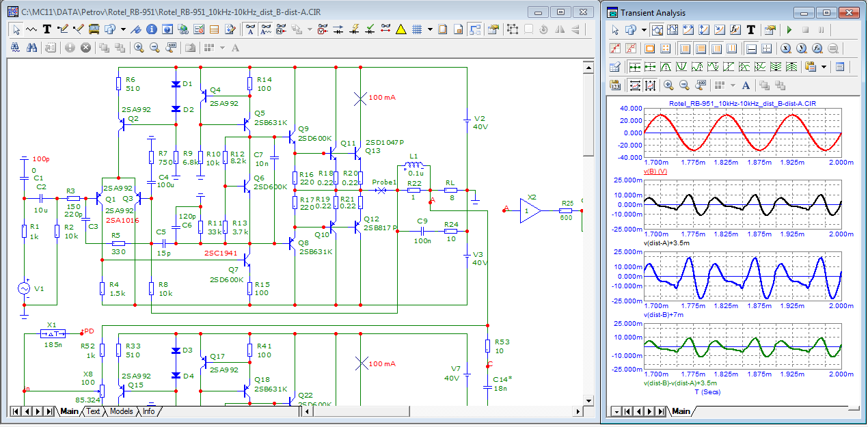Expand dropdown arrow beside the schematic grid icon
Viewport: 868px width, 427px height.
[430, 29]
